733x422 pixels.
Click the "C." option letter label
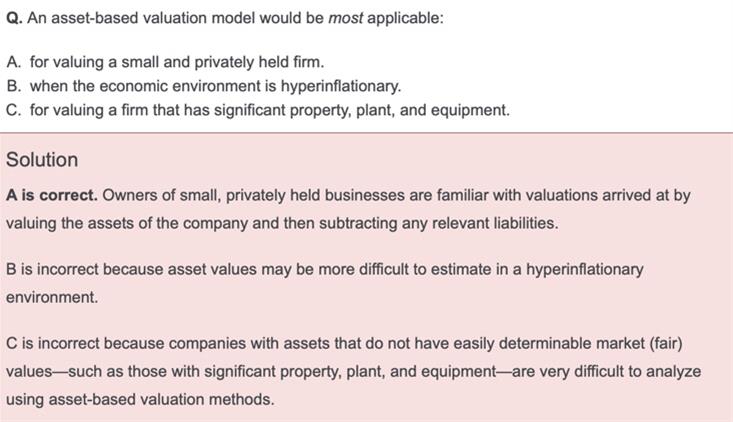[x=14, y=110]
